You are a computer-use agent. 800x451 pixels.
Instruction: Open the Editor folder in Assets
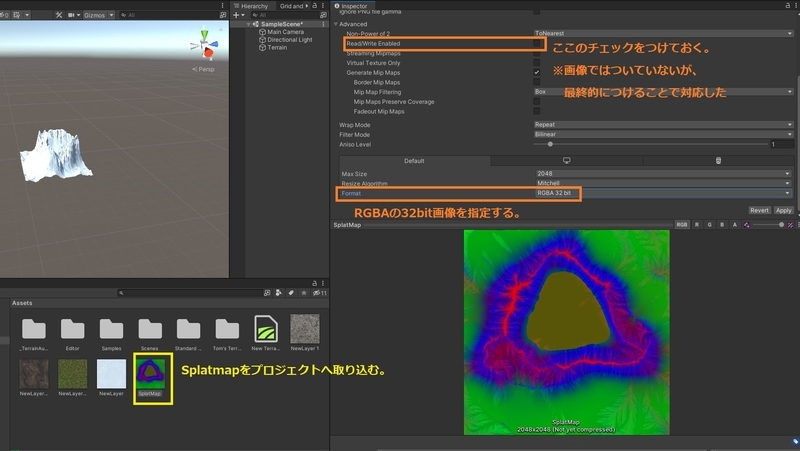pyautogui.click(x=72, y=329)
